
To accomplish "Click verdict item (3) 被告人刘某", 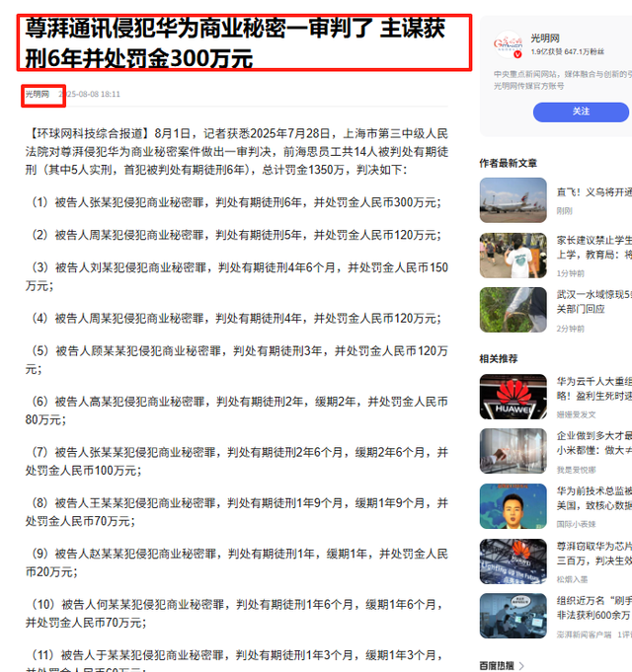I will [237, 276].
